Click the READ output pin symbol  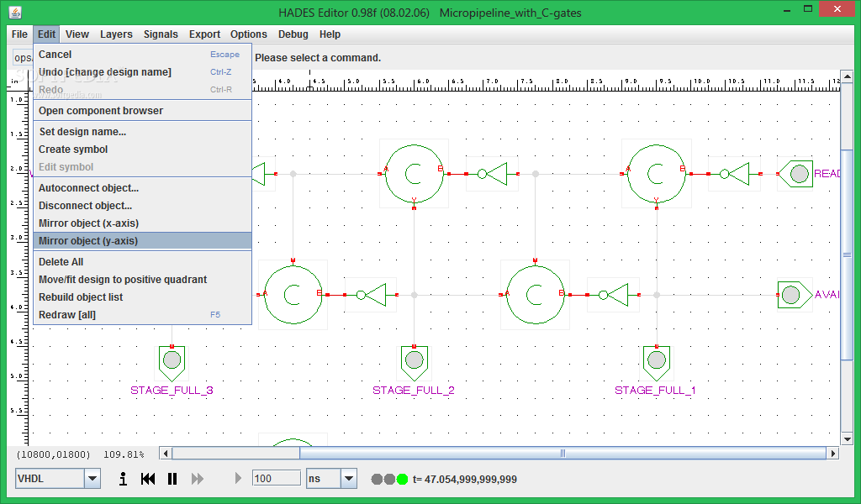(x=795, y=174)
